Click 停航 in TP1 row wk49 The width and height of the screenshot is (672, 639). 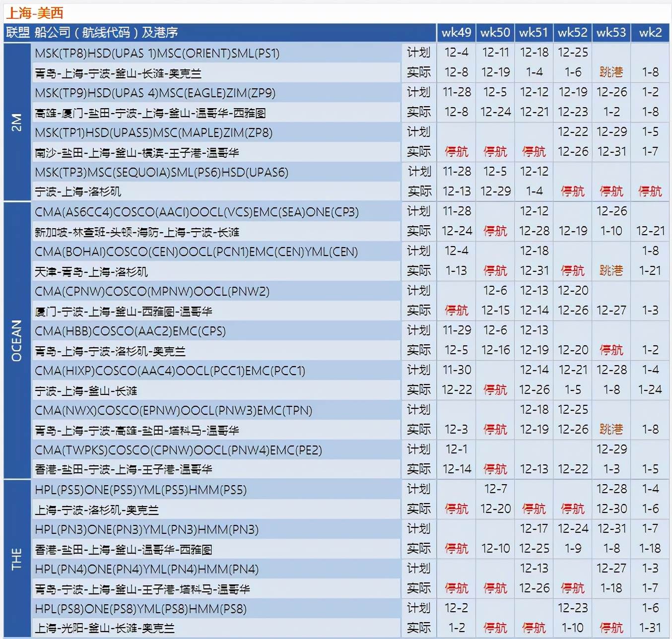pyautogui.click(x=456, y=152)
